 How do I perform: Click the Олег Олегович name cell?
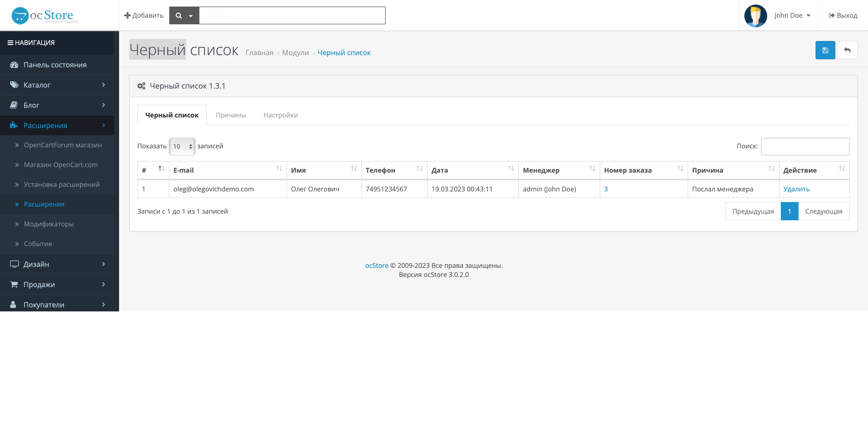pos(324,189)
